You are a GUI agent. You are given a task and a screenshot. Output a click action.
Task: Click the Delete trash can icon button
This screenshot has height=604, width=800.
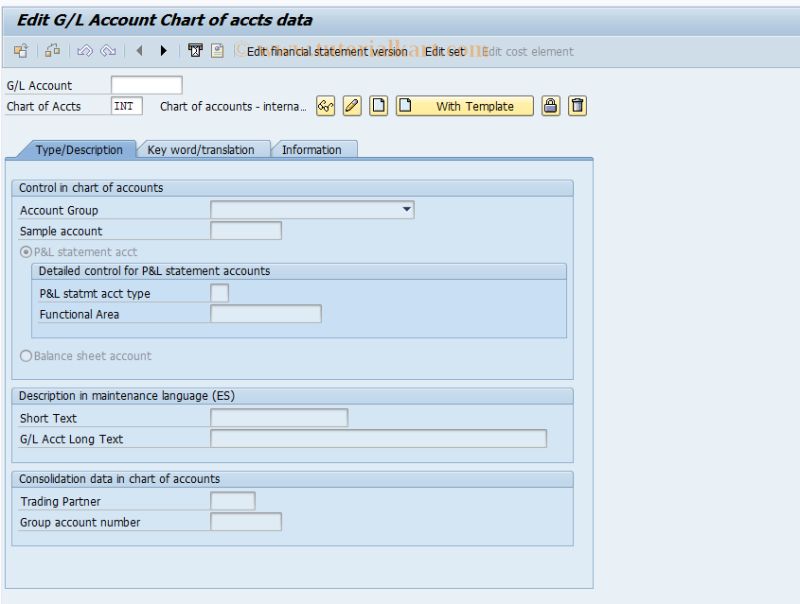(x=577, y=106)
